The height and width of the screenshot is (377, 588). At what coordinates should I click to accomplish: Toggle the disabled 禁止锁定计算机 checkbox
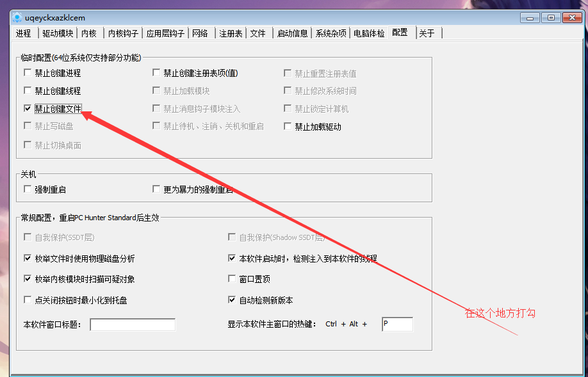click(x=288, y=108)
